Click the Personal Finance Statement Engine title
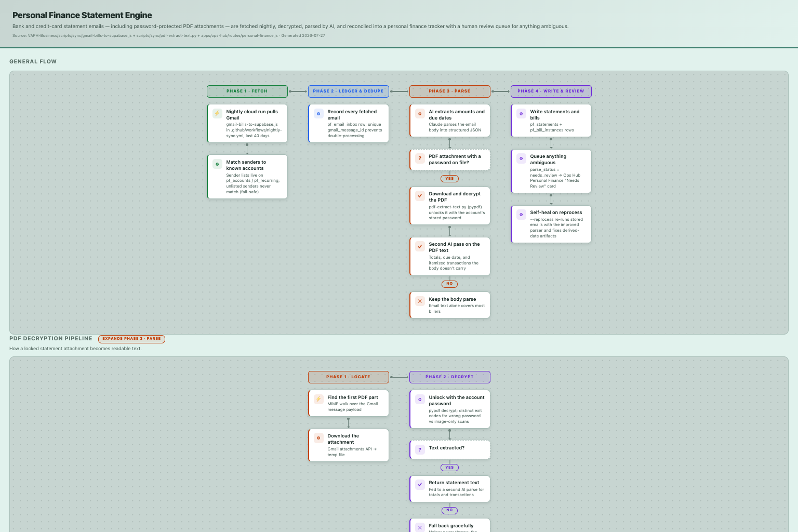The width and height of the screenshot is (798, 532). tap(82, 16)
